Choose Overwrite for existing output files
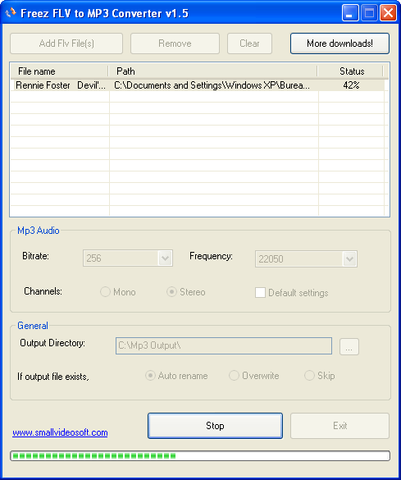The image size is (401, 480). 234,376
